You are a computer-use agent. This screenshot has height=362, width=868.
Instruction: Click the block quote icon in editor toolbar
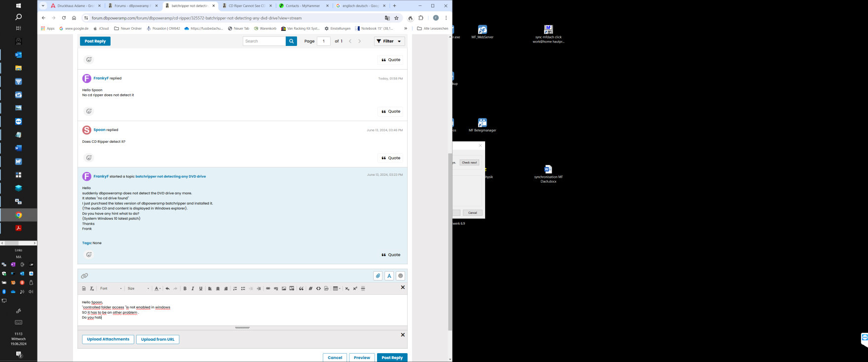301,288
